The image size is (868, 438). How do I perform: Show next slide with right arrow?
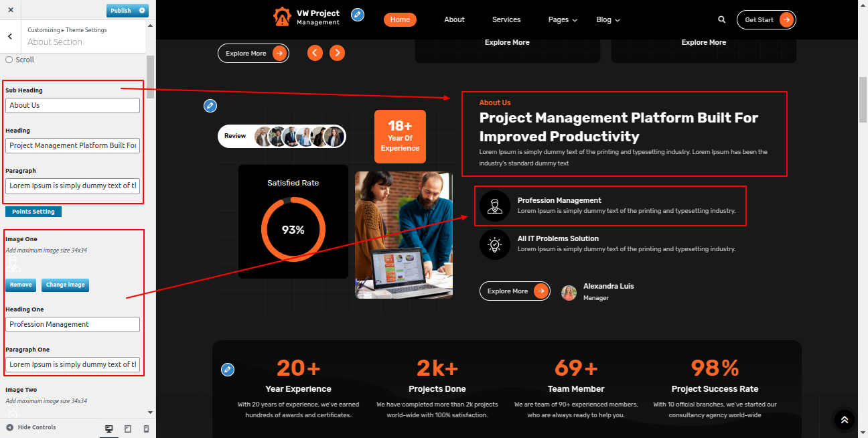coord(338,53)
